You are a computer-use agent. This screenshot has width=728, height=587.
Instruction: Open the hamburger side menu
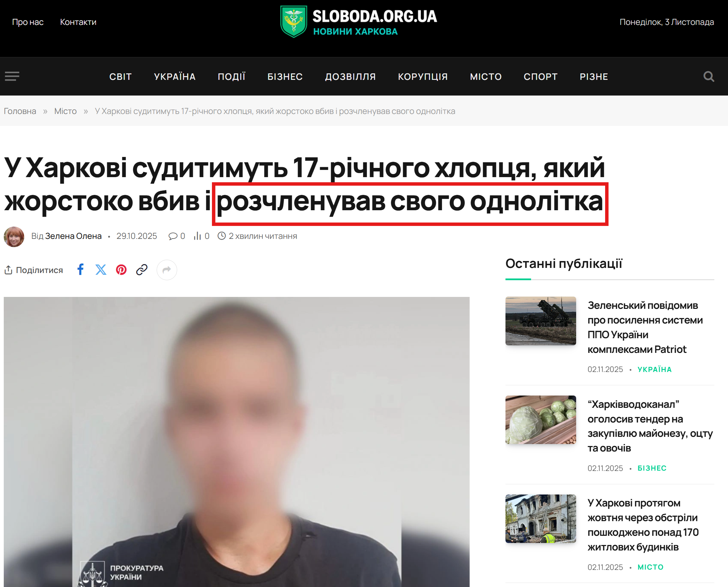click(12, 76)
